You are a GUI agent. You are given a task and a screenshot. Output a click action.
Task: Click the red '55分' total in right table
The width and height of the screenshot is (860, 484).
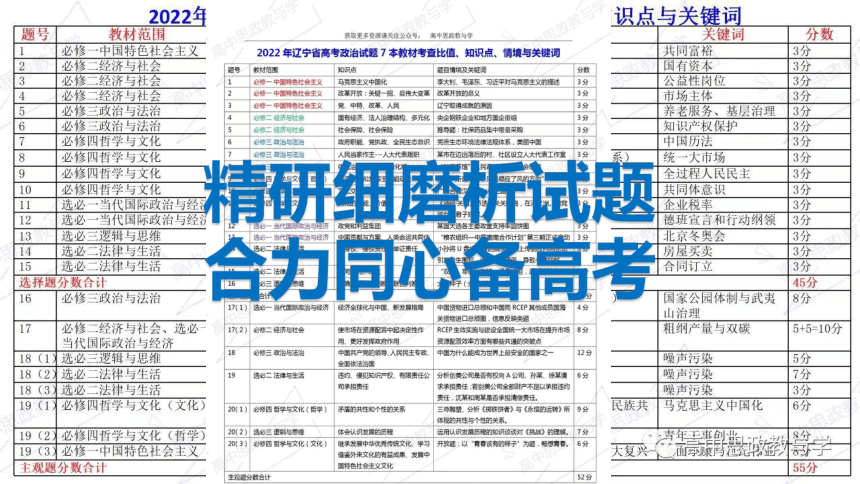805,469
